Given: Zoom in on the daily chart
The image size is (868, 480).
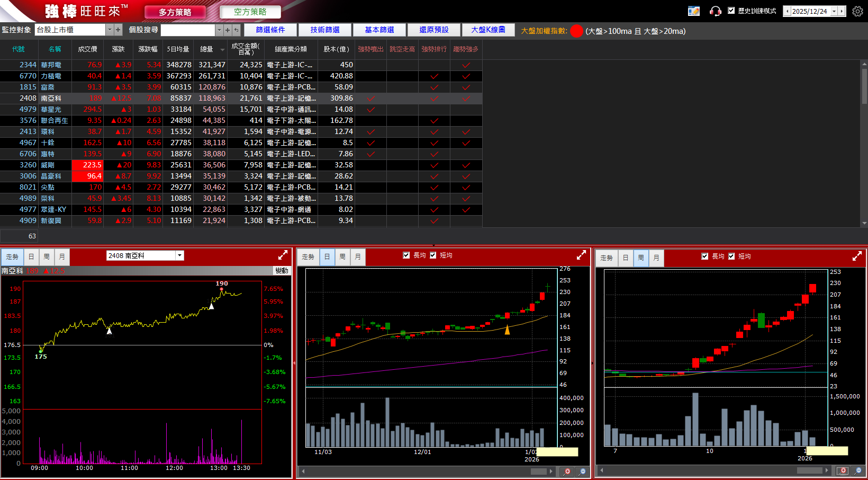Looking at the screenshot, I should click(567, 471).
